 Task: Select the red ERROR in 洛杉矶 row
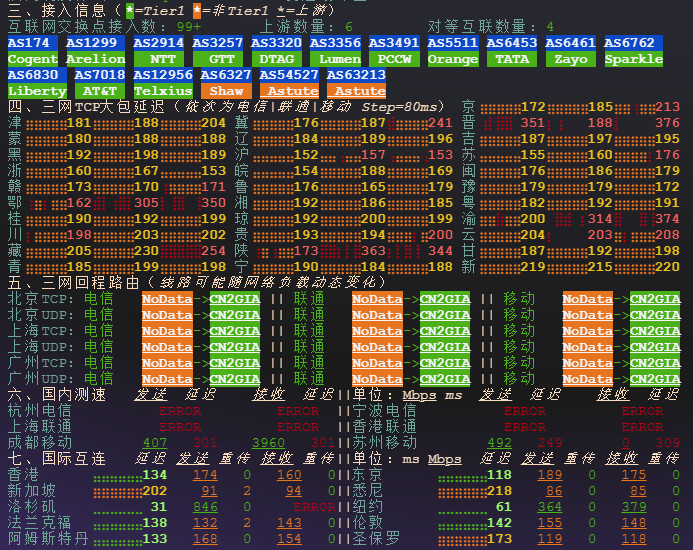tap(314, 507)
